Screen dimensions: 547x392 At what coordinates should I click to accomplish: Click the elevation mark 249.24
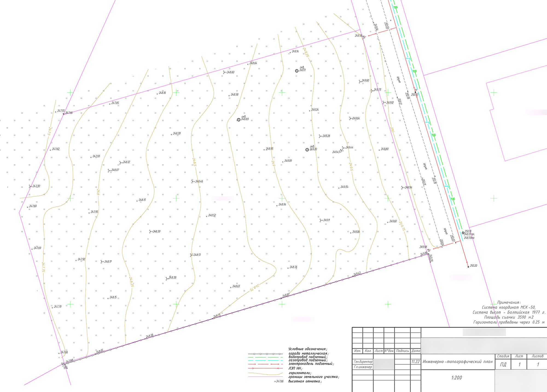[315, 110]
